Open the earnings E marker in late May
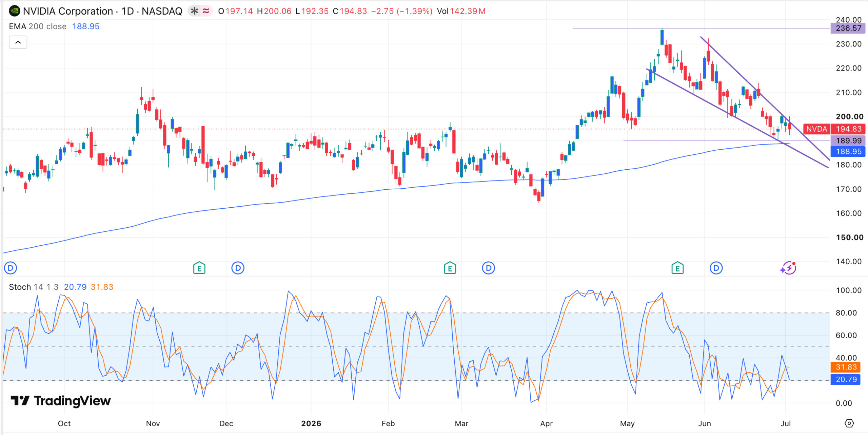 pos(677,268)
